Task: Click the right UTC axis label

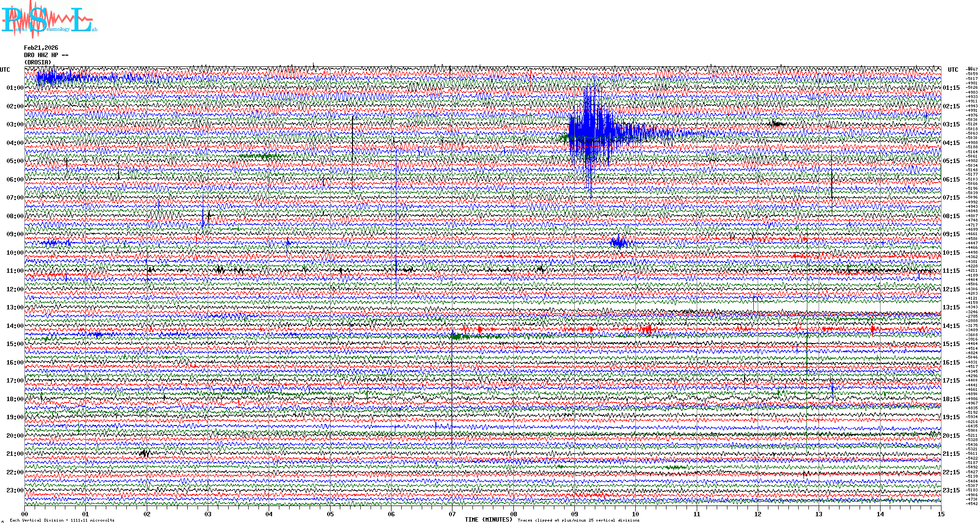Action: click(x=953, y=70)
